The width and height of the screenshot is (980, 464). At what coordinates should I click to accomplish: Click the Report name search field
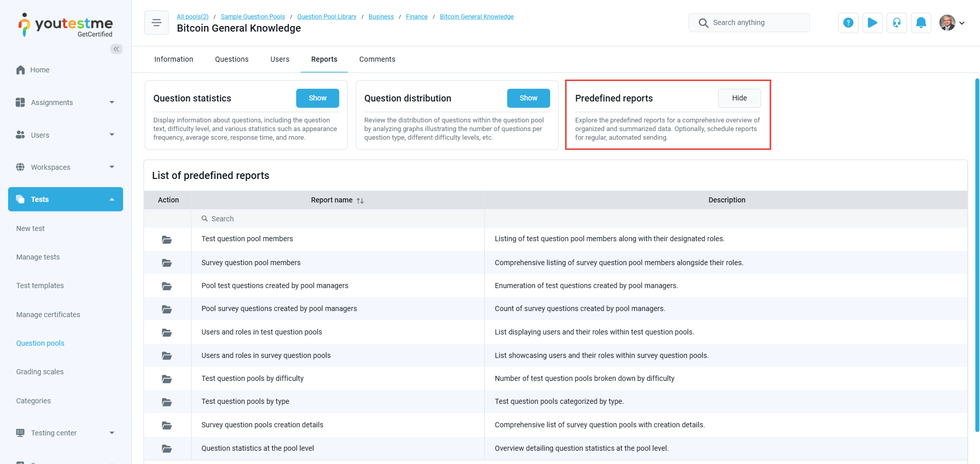coord(337,219)
